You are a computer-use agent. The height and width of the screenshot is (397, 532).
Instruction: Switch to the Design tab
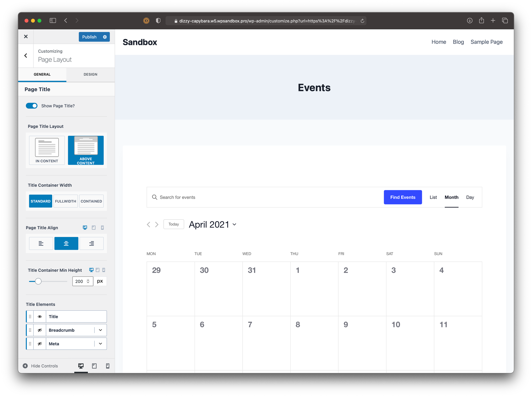pyautogui.click(x=90, y=74)
